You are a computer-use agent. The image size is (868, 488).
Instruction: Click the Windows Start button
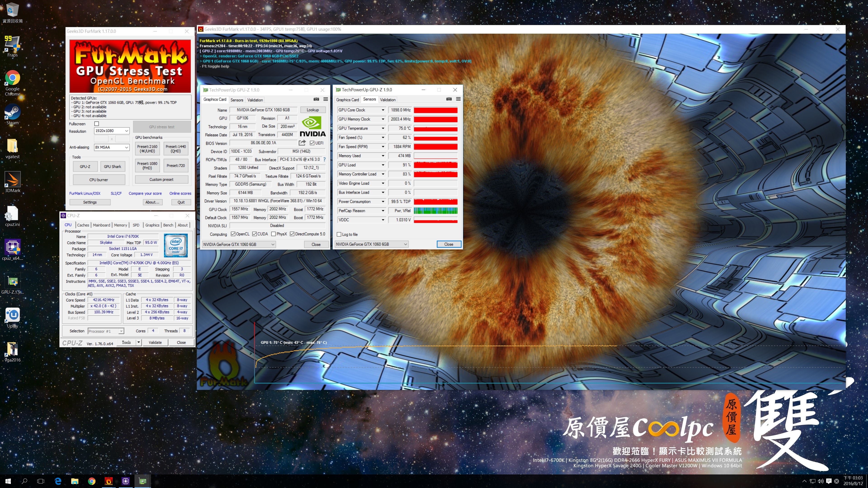8,481
